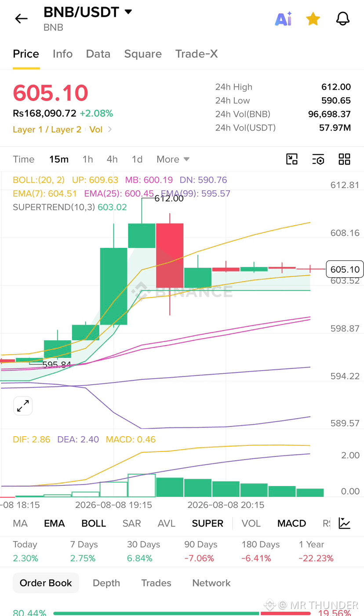Tap the large red candlestick
Screen dimensions: 364x616
tap(170, 255)
